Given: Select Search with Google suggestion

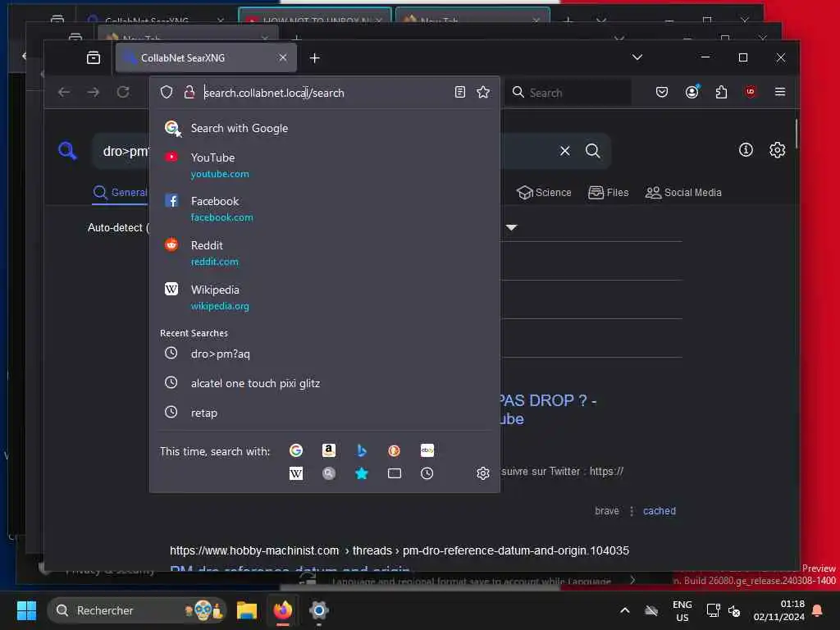Looking at the screenshot, I should point(325,129).
